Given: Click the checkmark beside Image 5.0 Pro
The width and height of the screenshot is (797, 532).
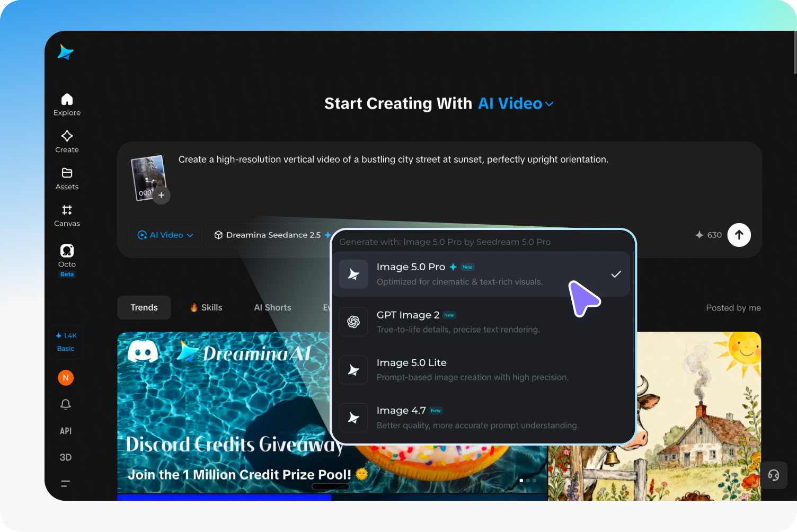Looking at the screenshot, I should 616,274.
